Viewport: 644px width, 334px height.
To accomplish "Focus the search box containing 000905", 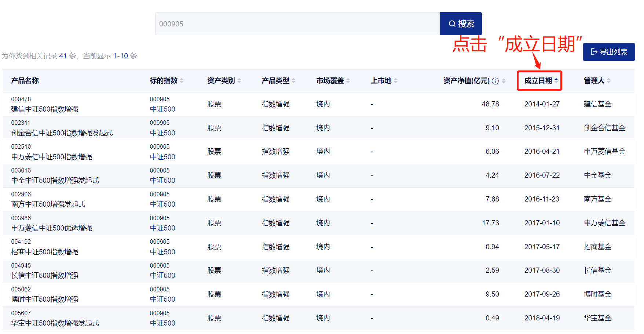I will tap(297, 24).
